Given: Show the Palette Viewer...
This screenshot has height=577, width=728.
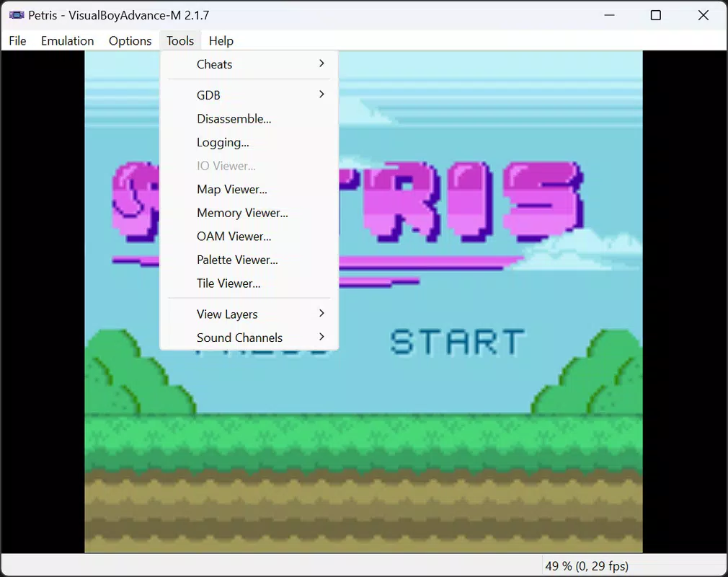Looking at the screenshot, I should click(x=249, y=260).
